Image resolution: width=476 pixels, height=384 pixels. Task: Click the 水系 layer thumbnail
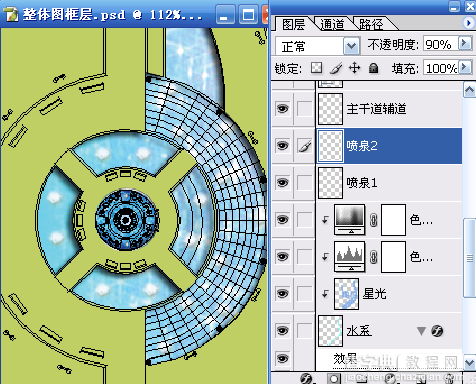pyautogui.click(x=330, y=331)
